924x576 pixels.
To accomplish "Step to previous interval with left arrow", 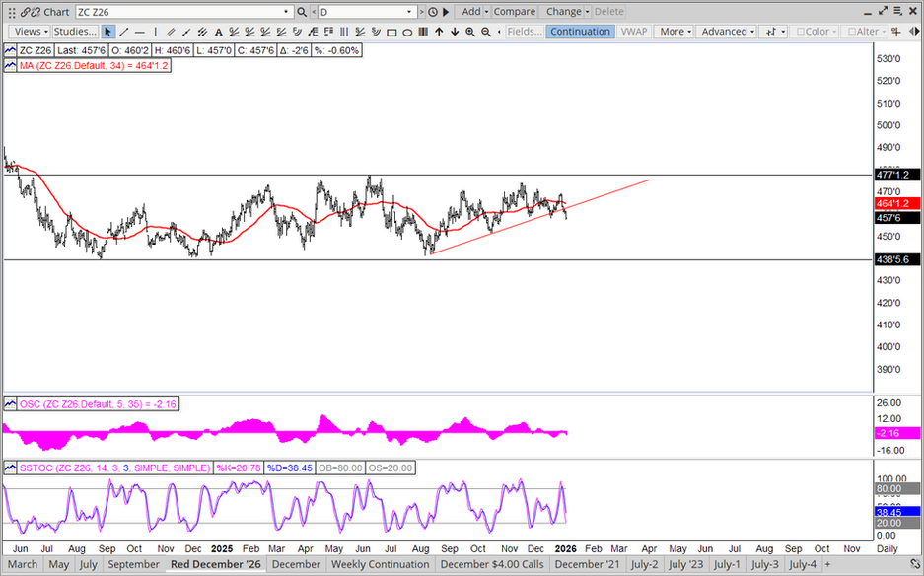I will [313, 12].
